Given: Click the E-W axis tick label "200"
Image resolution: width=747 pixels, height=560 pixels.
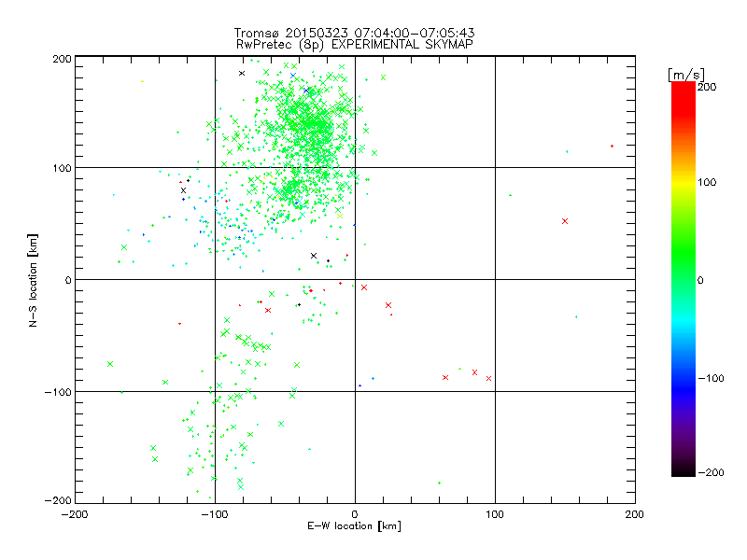Looking at the screenshot, I should point(635,514).
